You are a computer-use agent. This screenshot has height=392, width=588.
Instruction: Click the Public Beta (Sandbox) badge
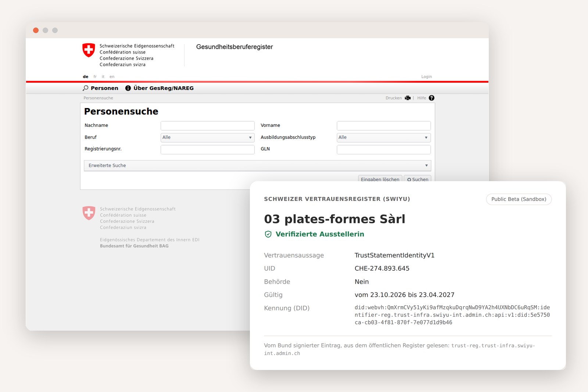[x=519, y=199]
